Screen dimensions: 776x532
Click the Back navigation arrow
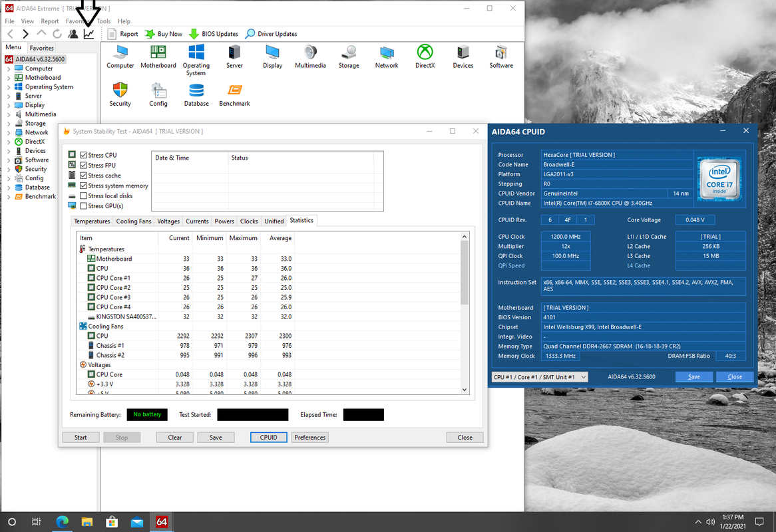pyautogui.click(x=11, y=34)
